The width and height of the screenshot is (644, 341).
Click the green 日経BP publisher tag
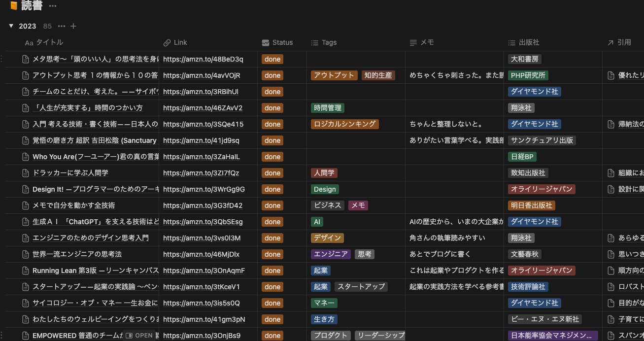[522, 157]
